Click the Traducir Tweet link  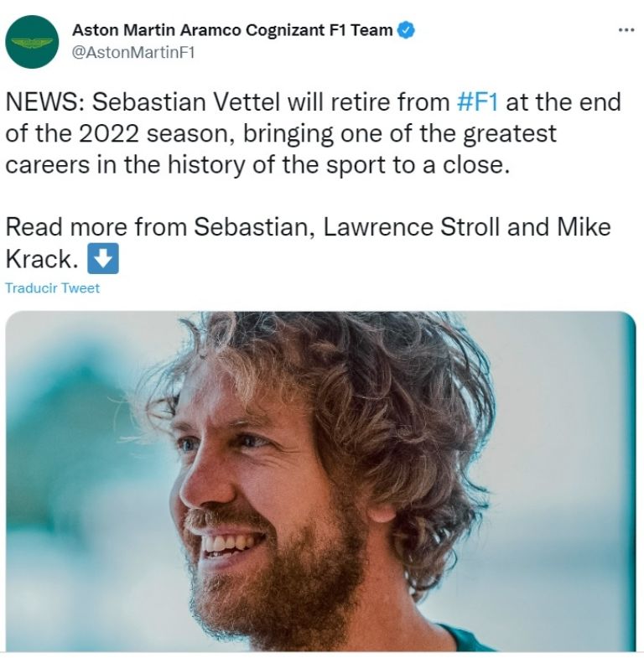point(52,288)
